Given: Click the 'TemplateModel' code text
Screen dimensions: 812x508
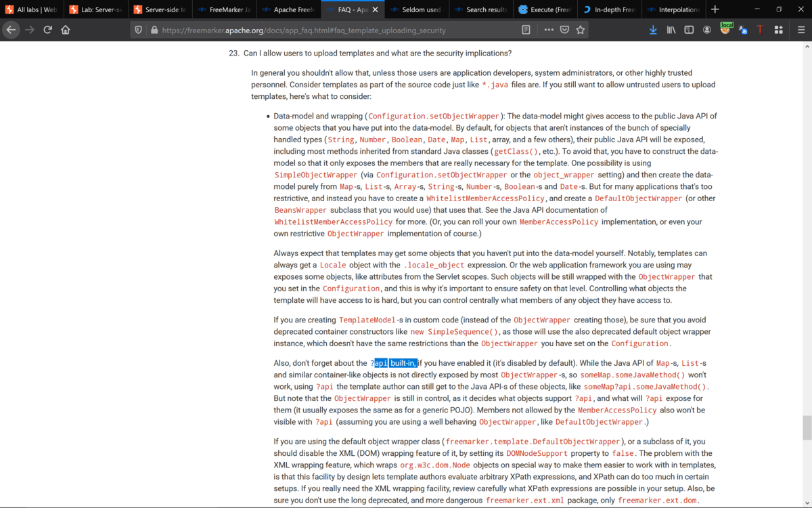Looking at the screenshot, I should click(367, 320).
